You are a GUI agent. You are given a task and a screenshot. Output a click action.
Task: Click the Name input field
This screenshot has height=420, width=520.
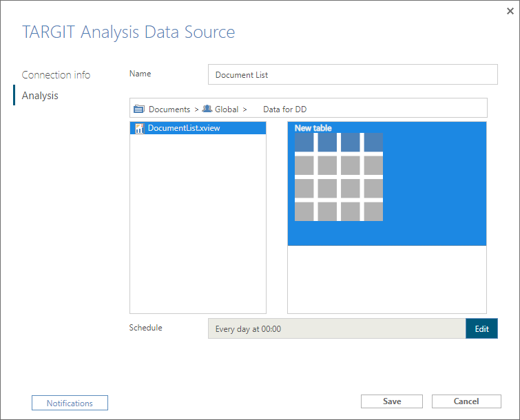[x=353, y=74]
